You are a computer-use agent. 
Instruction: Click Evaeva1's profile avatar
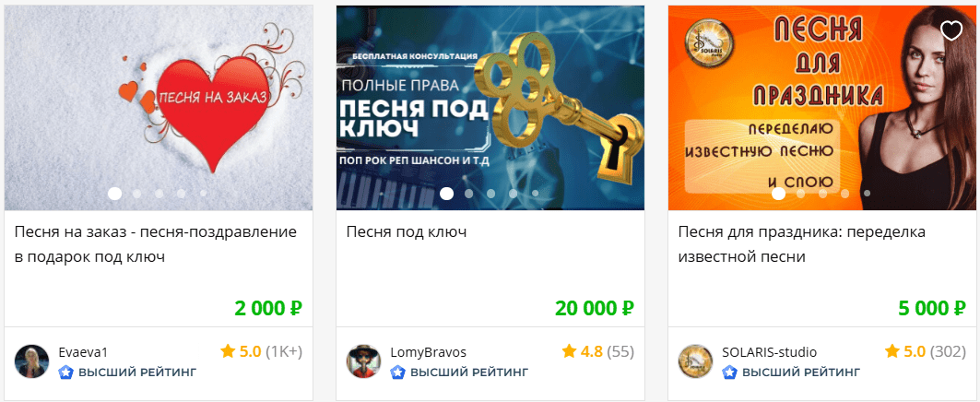31,361
